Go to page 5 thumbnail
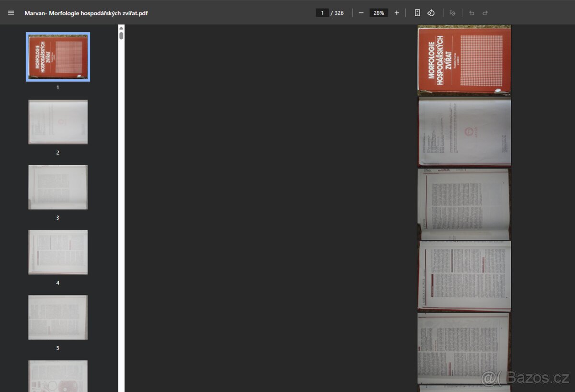575x392 pixels. point(58,317)
